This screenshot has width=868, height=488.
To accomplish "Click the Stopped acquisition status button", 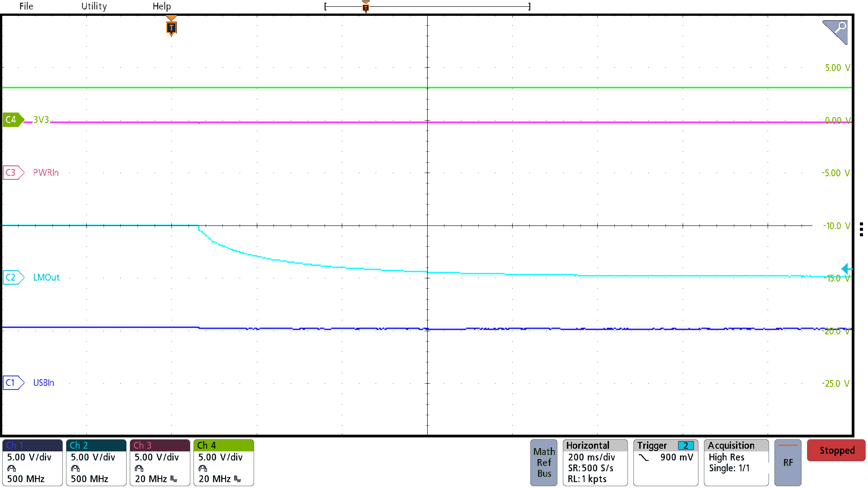I will coord(836,450).
